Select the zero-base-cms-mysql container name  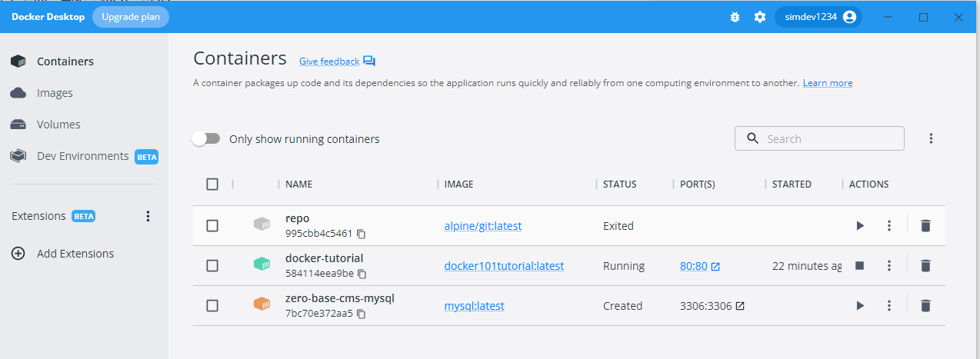340,298
